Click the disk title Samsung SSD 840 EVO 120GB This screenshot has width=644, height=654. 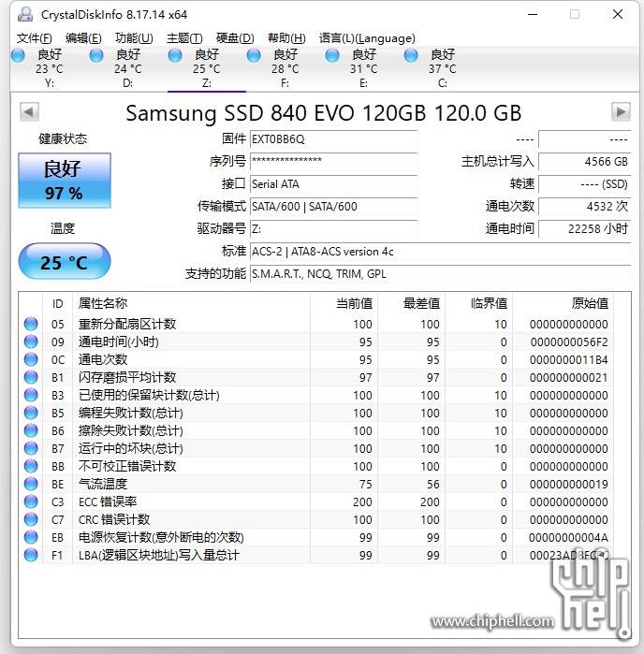[x=276, y=112]
